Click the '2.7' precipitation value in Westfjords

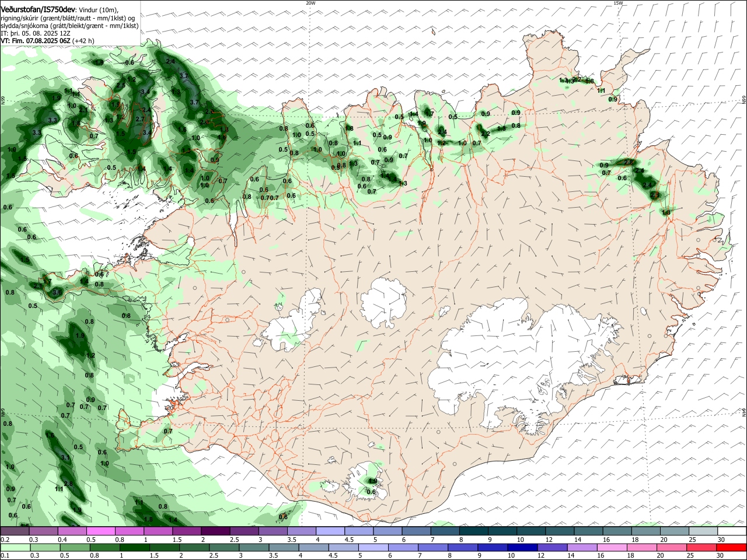(x=140, y=119)
